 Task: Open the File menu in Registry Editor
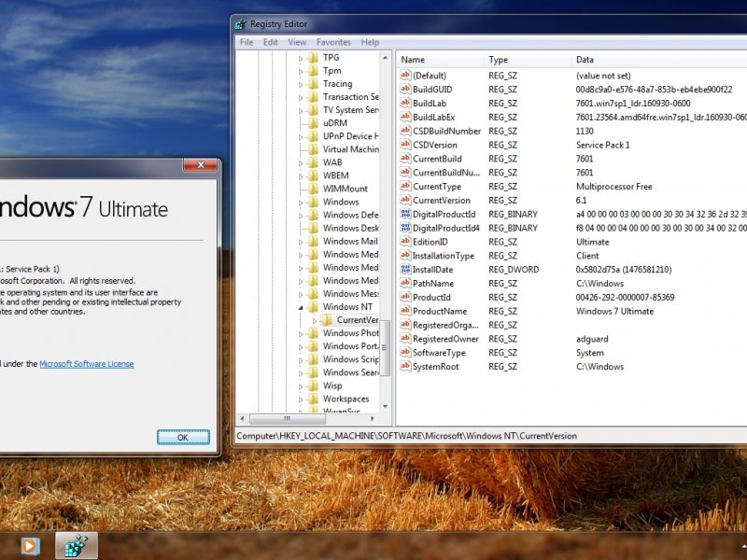(x=247, y=42)
